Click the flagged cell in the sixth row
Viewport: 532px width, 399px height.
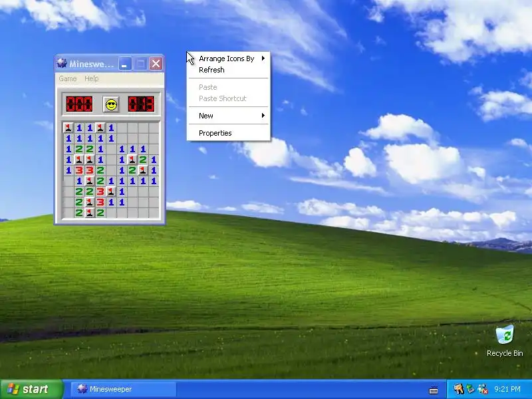pyautogui.click(x=90, y=181)
